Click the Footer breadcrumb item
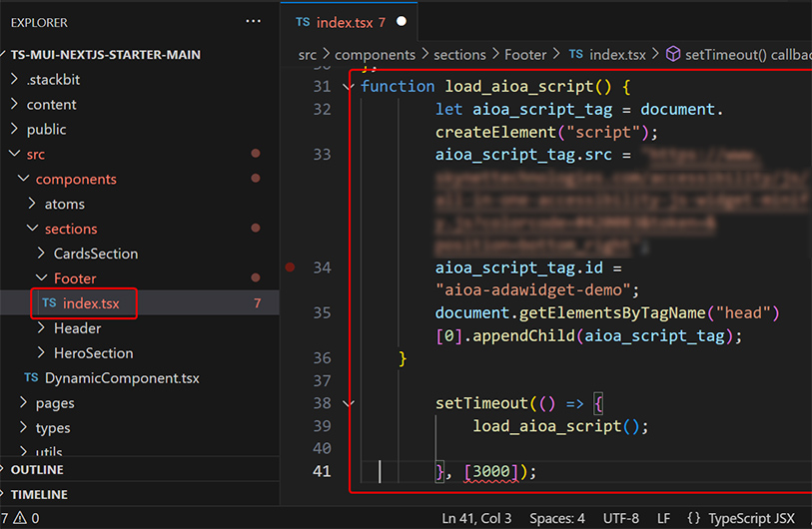This screenshot has width=812, height=529. pyautogui.click(x=526, y=55)
